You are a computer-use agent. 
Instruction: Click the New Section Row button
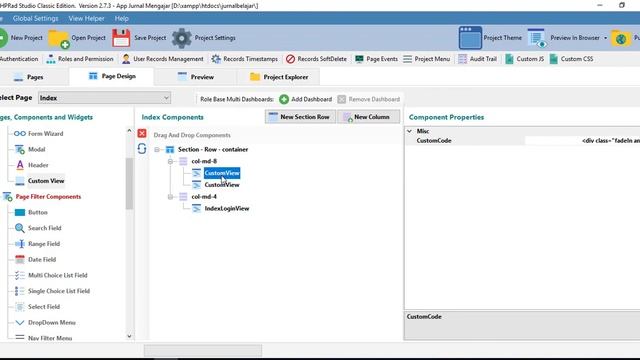tap(300, 117)
